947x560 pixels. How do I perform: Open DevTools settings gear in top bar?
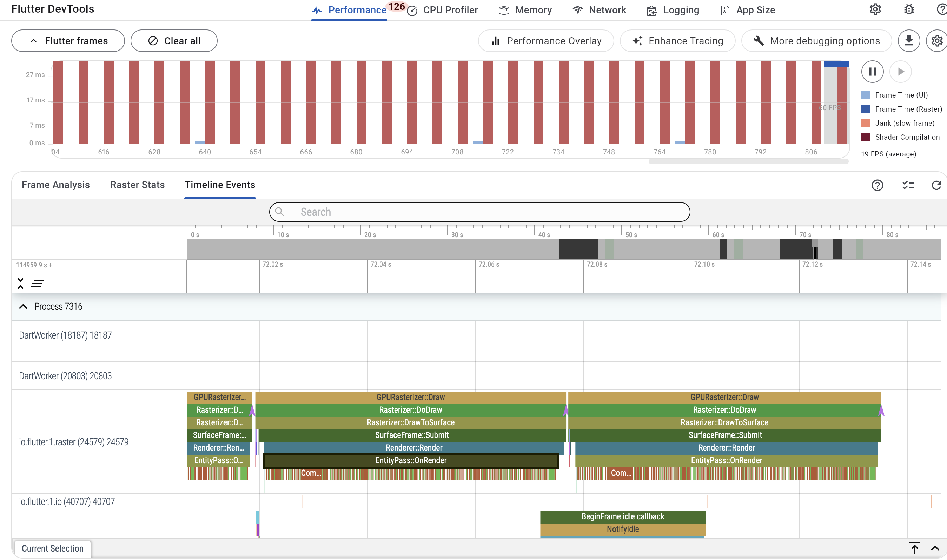tap(875, 9)
